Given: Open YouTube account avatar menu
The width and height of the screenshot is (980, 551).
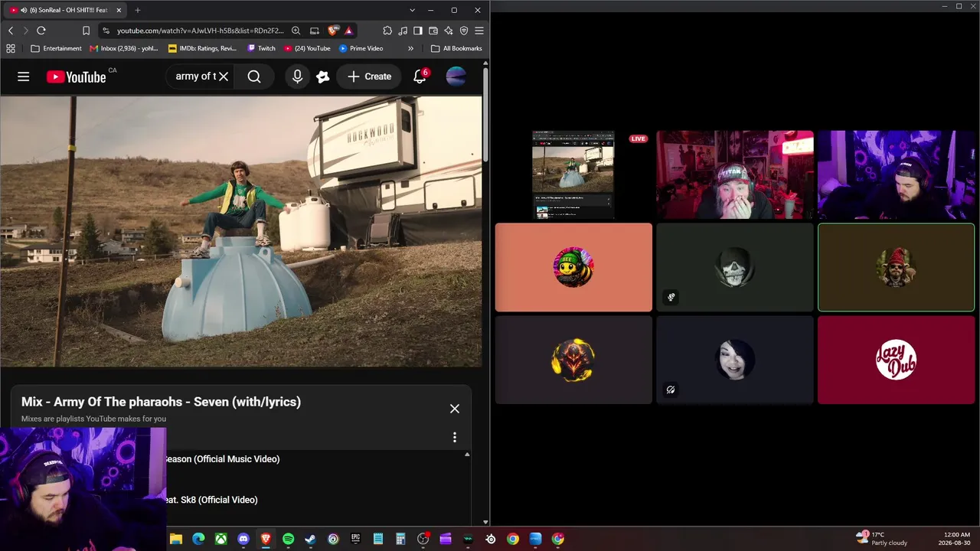Looking at the screenshot, I should 456,77.
